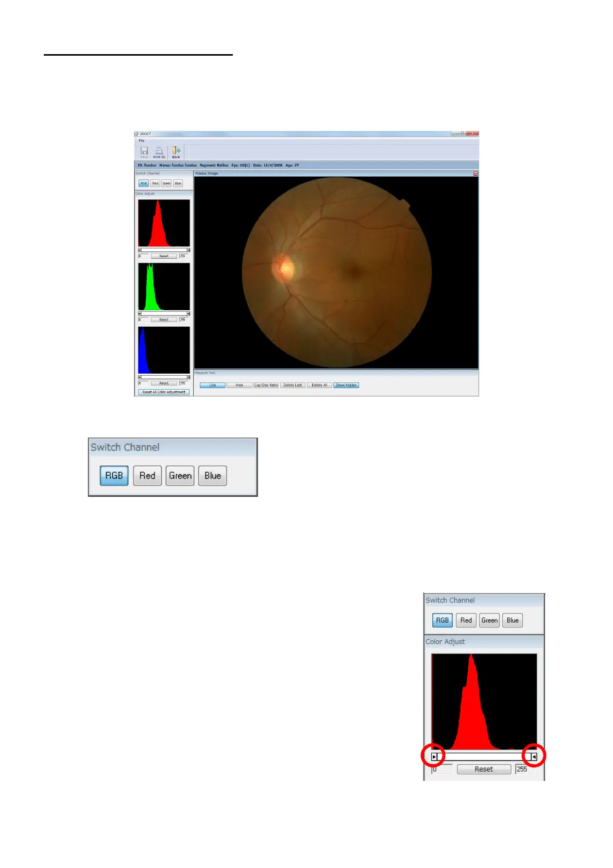Close the 3DOCT window
This screenshot has height=868, width=613.
pyautogui.click(x=472, y=133)
